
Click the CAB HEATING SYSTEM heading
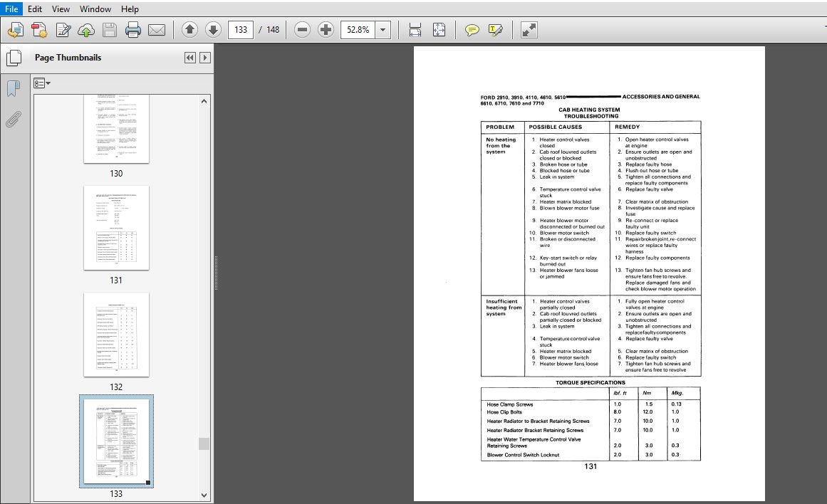[589, 110]
